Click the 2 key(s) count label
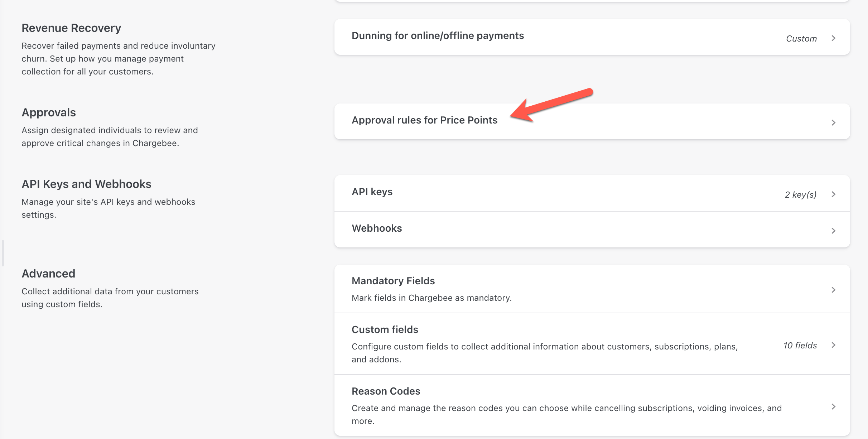Screen dimensions: 868x439 coord(800,195)
